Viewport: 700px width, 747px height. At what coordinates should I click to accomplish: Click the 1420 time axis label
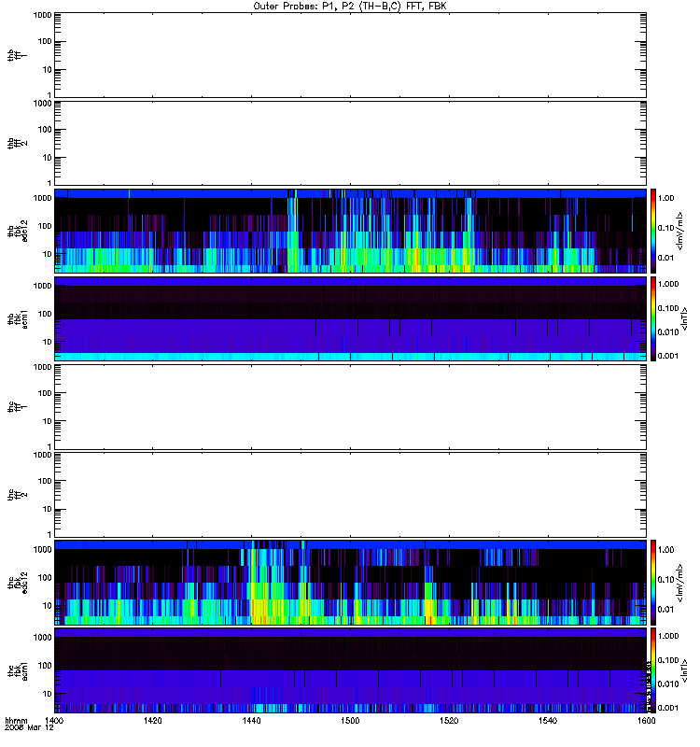point(152,720)
